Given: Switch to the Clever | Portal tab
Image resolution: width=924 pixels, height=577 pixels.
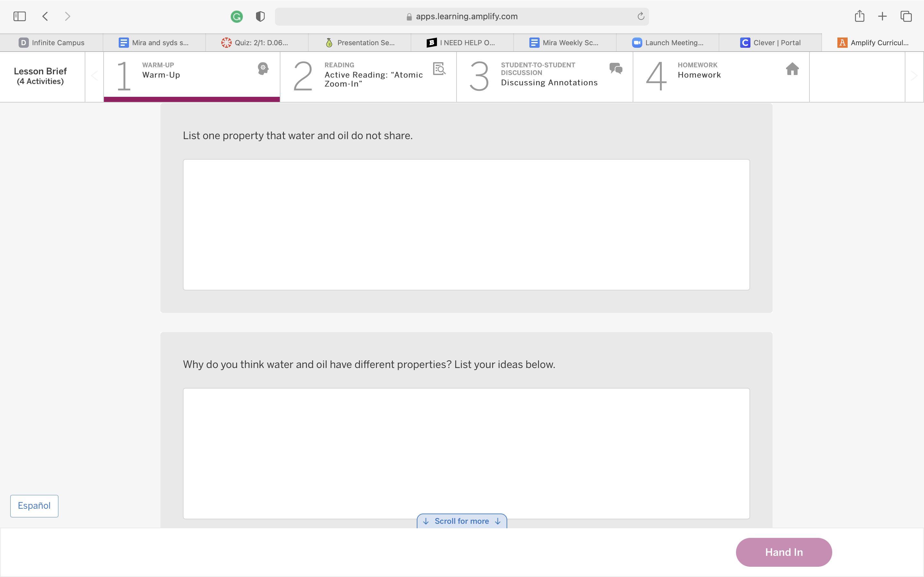Looking at the screenshot, I should (770, 43).
